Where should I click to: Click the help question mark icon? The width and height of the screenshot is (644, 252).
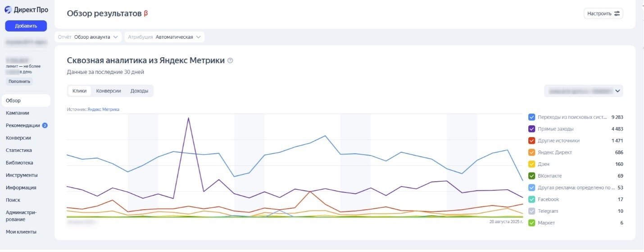(x=231, y=60)
